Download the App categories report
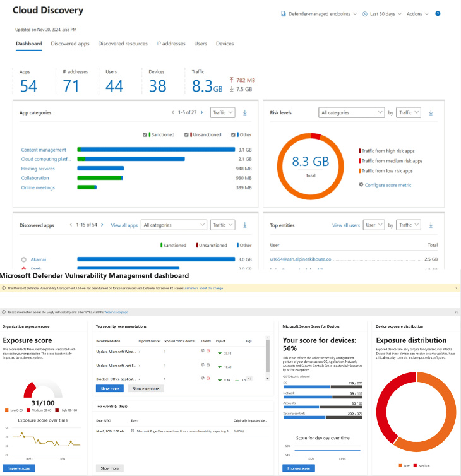This screenshot has width=461, height=476. tap(245, 112)
